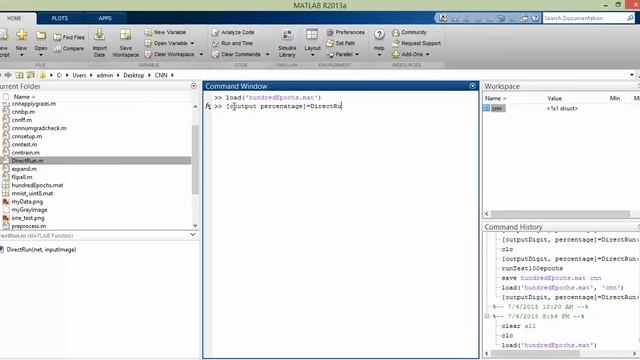Collapse the file details panel chevron
The height and width of the screenshot is (360, 640).
(x=193, y=235)
